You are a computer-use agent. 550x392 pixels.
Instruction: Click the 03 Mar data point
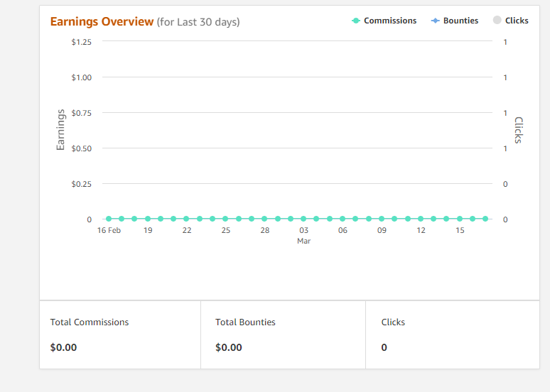(x=303, y=219)
